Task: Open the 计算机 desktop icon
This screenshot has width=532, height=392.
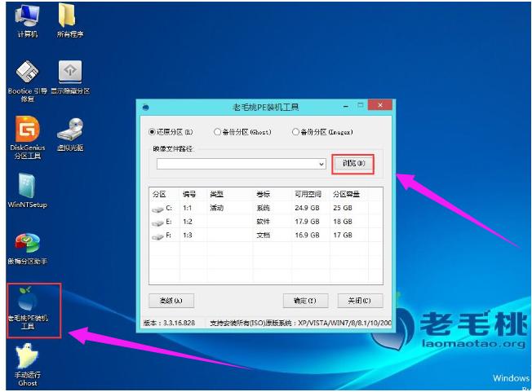Action: point(27,16)
